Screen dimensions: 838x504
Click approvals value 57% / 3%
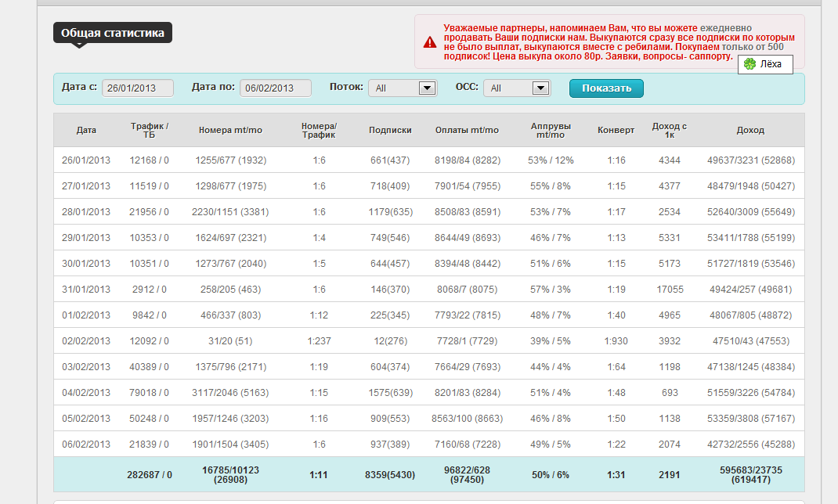click(x=551, y=290)
